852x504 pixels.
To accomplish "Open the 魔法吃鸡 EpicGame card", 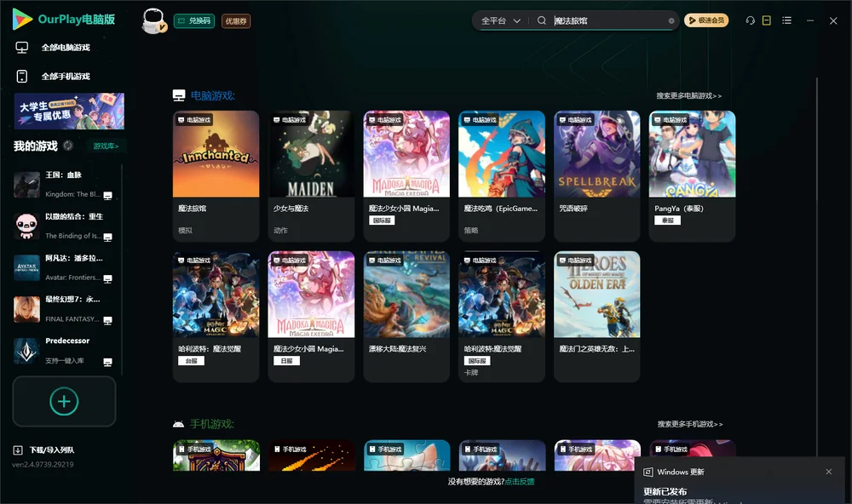I will point(502,176).
